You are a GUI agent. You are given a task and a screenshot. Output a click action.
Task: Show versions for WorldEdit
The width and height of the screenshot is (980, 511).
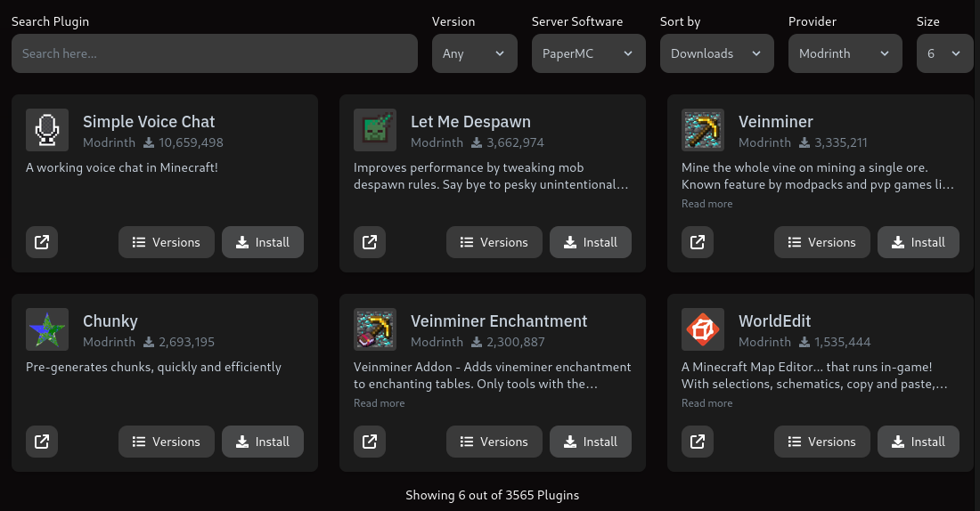[822, 442]
